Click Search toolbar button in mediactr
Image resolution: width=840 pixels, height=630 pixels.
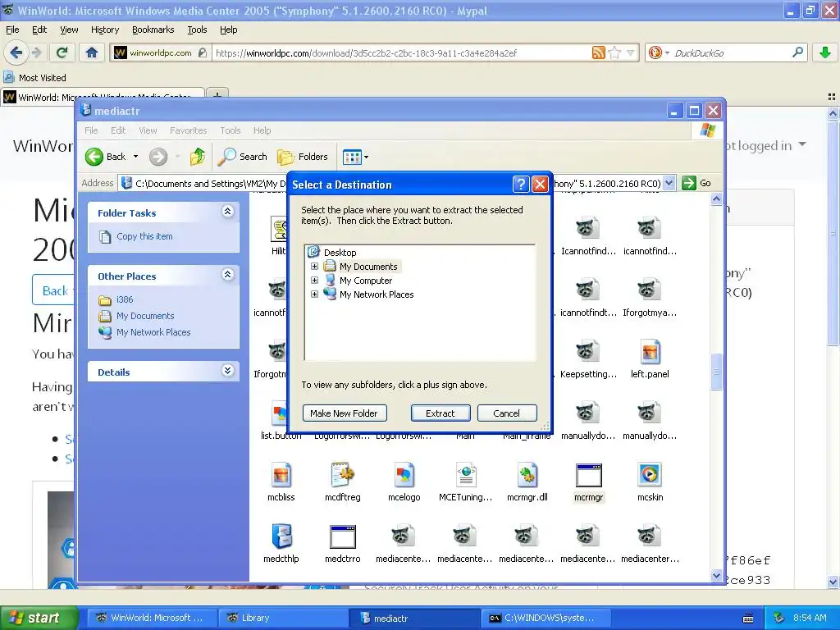pos(243,157)
